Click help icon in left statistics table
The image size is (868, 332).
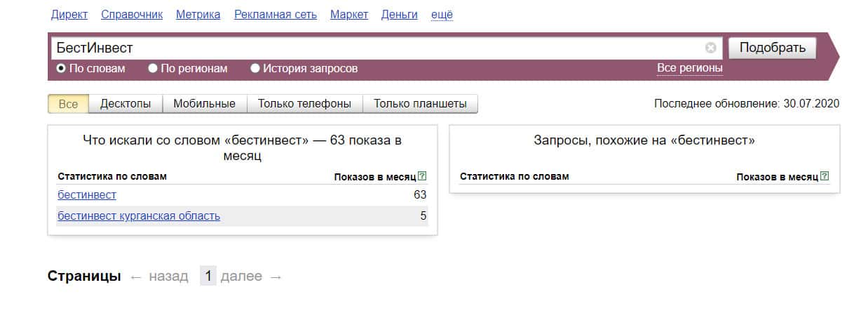(x=422, y=176)
